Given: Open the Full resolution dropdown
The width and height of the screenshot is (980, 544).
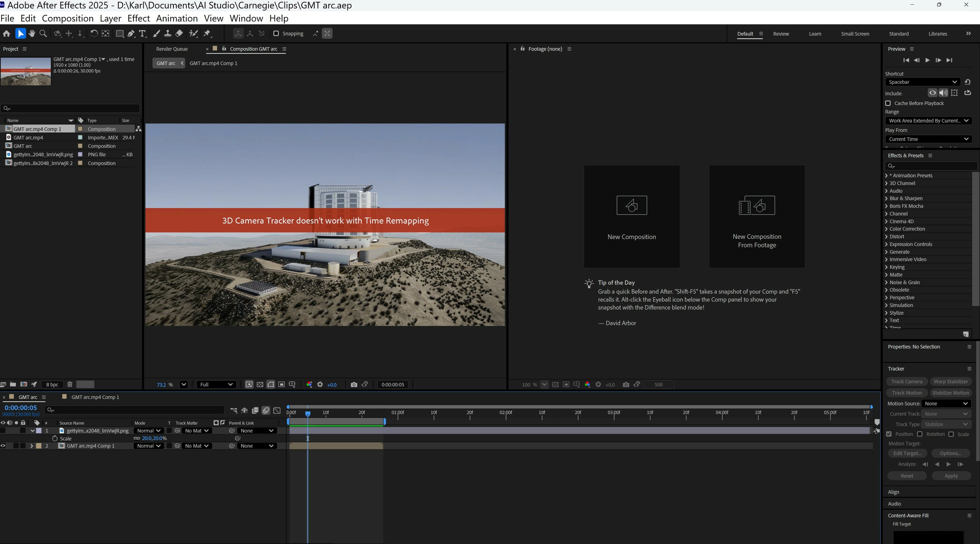Looking at the screenshot, I should tap(216, 385).
